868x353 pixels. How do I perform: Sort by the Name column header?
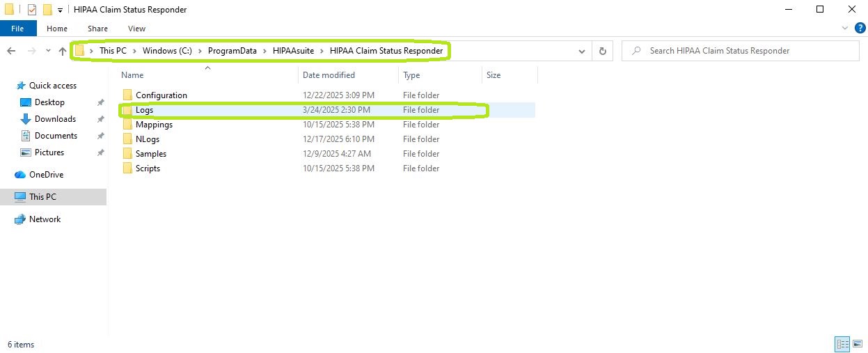pyautogui.click(x=132, y=75)
